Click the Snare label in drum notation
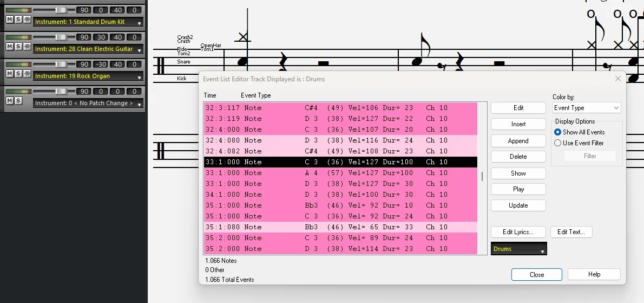644x303 pixels. pyautogui.click(x=183, y=62)
